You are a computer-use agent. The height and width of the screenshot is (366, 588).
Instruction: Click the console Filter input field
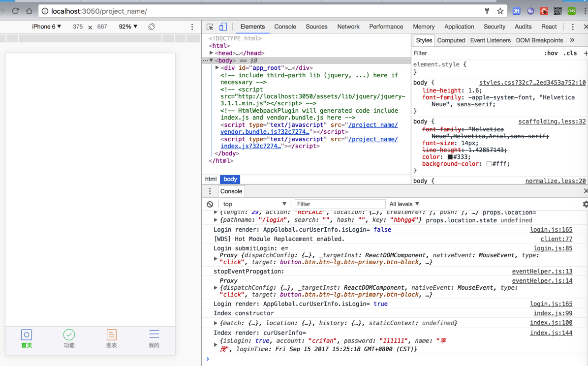pyautogui.click(x=340, y=204)
